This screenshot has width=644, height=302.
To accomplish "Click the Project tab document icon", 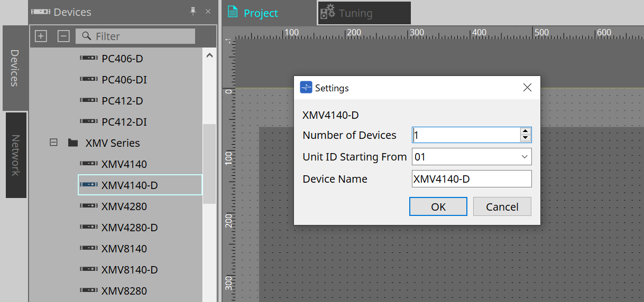I will 232,13.
